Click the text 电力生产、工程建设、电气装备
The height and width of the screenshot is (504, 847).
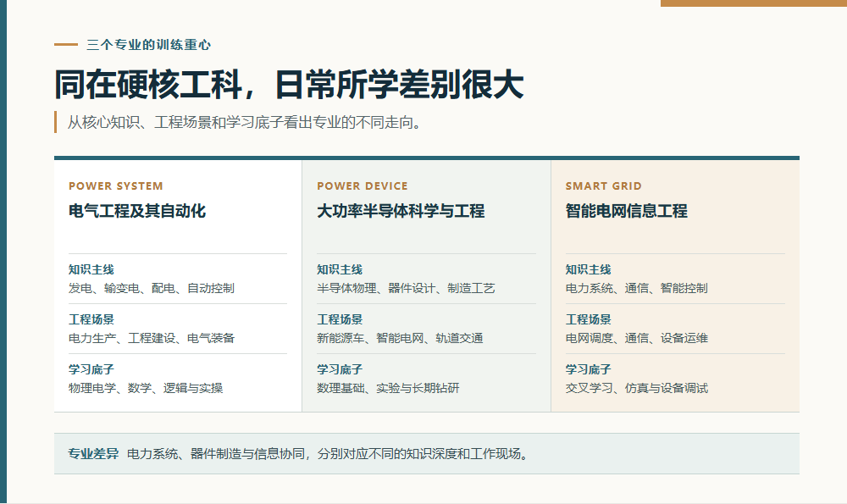tap(152, 338)
